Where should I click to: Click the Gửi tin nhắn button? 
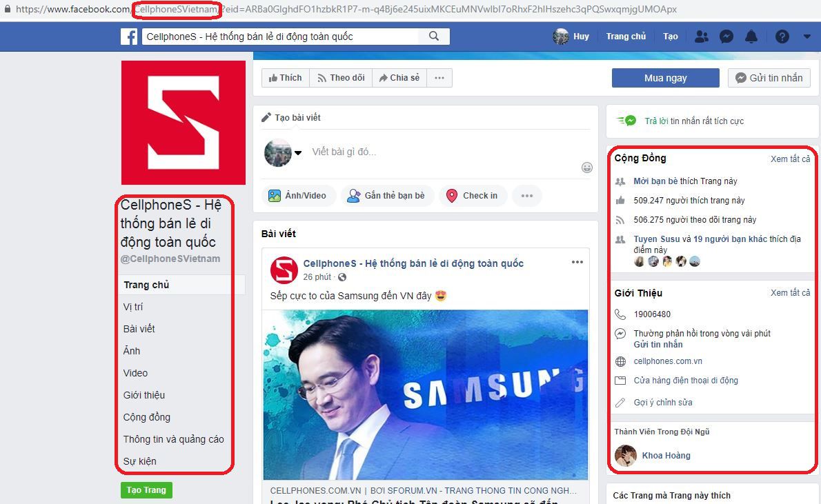(769, 78)
